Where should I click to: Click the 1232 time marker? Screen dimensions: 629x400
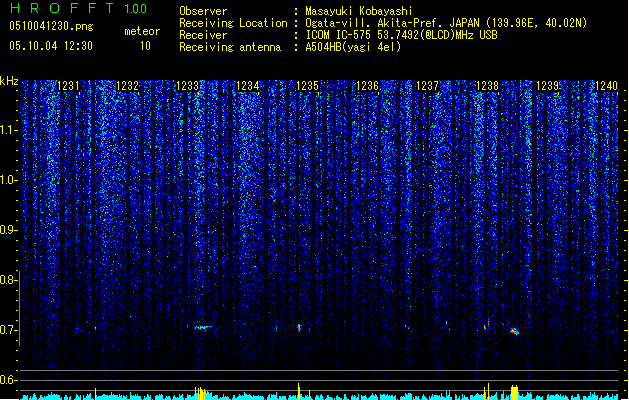click(128, 86)
